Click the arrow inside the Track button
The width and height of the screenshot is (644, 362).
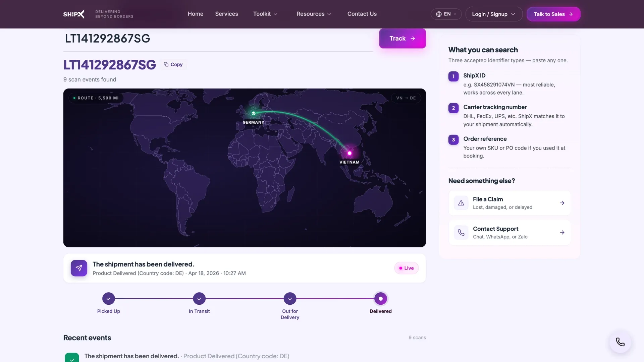[x=413, y=39]
